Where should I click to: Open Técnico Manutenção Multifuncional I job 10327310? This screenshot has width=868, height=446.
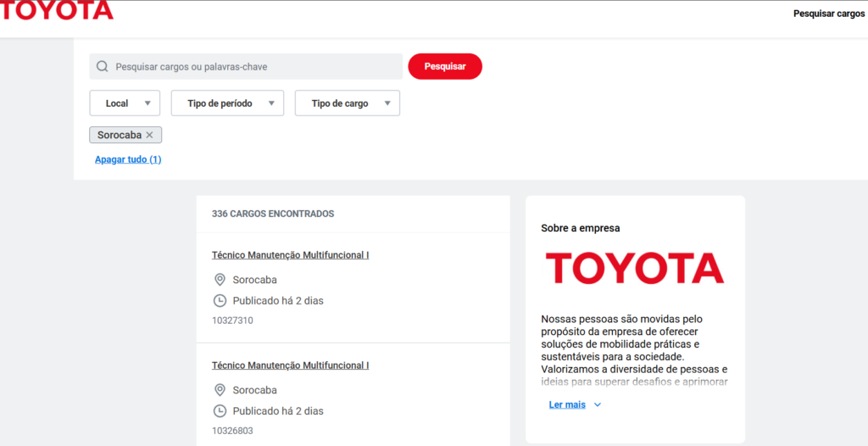(x=290, y=255)
